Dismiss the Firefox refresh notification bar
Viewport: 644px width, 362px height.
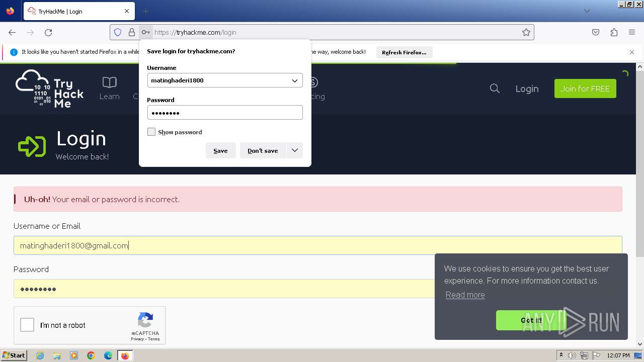pos(632,52)
